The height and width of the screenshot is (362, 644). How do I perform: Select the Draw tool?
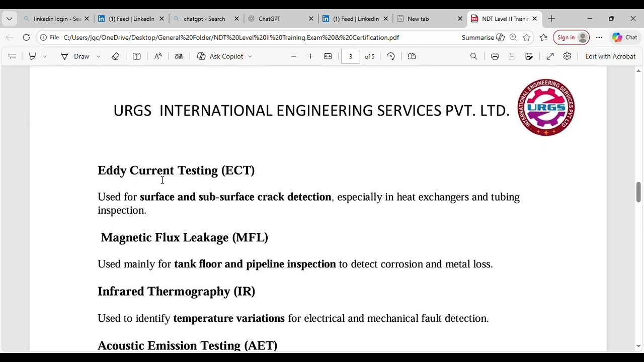click(x=75, y=56)
